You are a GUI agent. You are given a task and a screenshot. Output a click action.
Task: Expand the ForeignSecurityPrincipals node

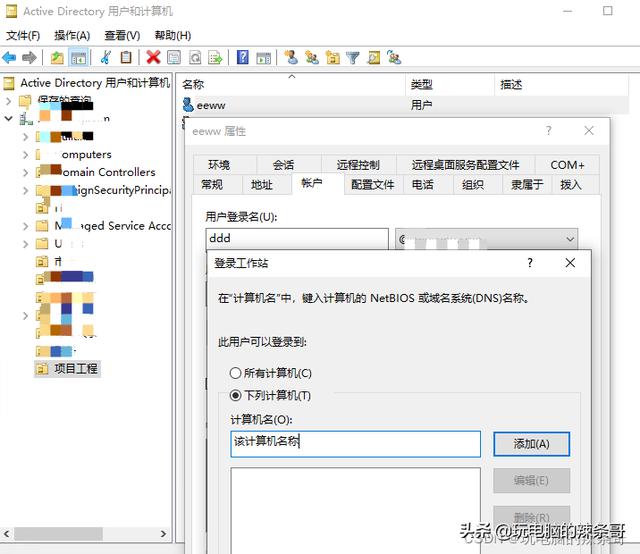click(x=25, y=190)
